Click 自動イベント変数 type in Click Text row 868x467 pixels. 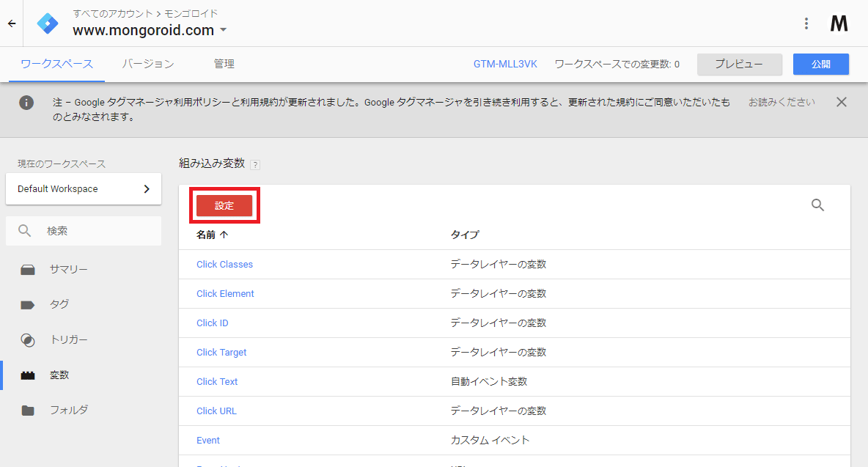tap(489, 382)
